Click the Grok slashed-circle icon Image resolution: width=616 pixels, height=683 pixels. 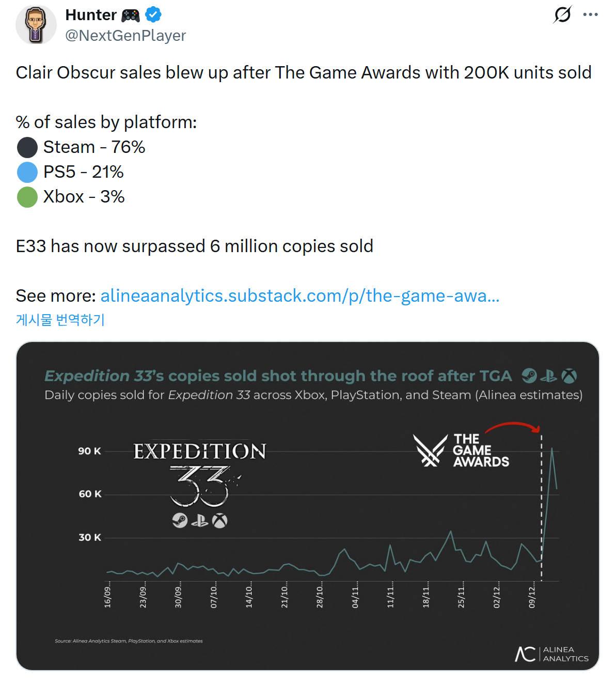click(562, 14)
